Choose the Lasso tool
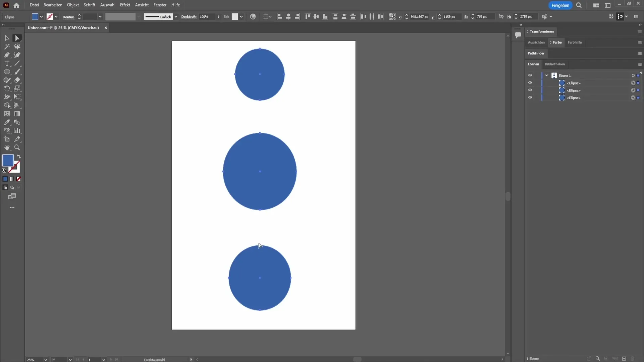 point(17,47)
